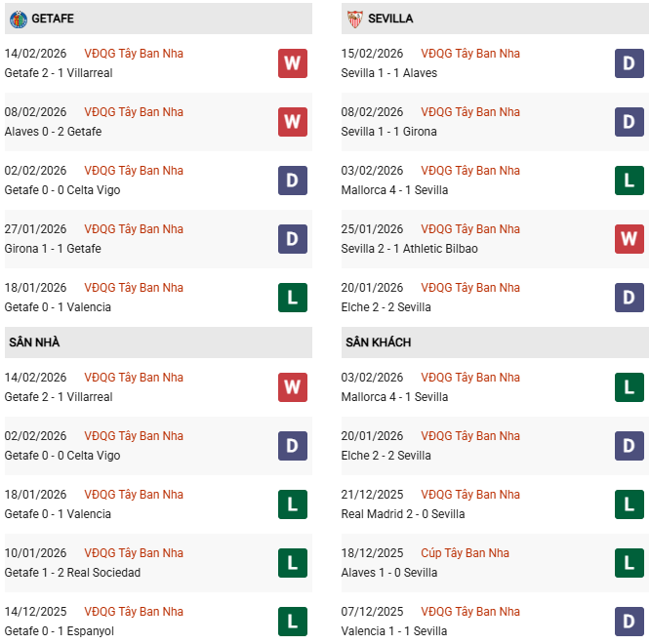Click L badge for Mallorca 4-1 Sevilla on 03/02/2026 in Sevilla form list
Screen dimensions: 650x644
(x=629, y=181)
